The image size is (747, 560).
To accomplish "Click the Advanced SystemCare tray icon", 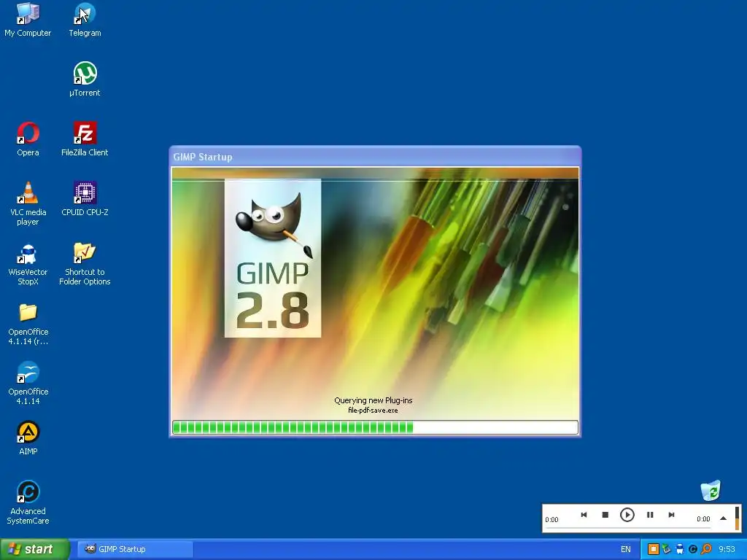I will coord(693,549).
